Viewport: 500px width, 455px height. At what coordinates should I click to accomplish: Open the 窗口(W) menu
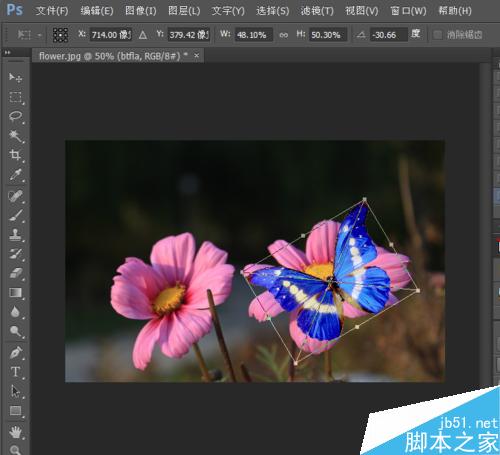click(x=408, y=11)
